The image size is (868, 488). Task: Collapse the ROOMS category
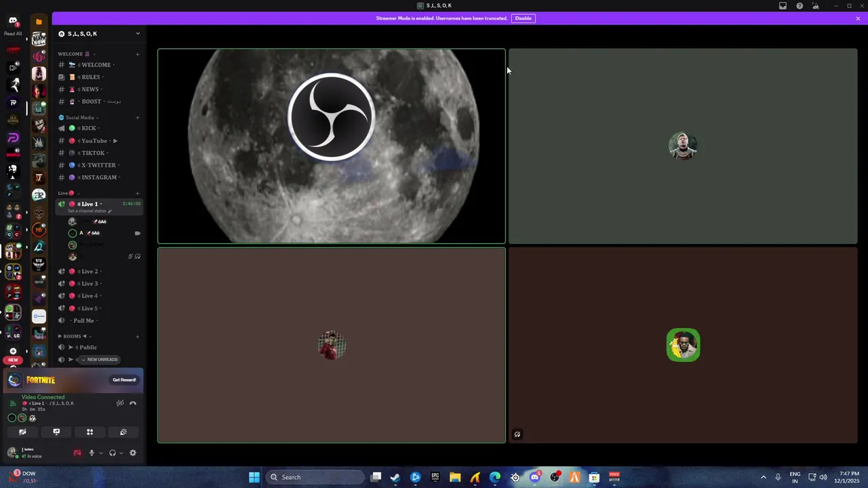pos(73,336)
